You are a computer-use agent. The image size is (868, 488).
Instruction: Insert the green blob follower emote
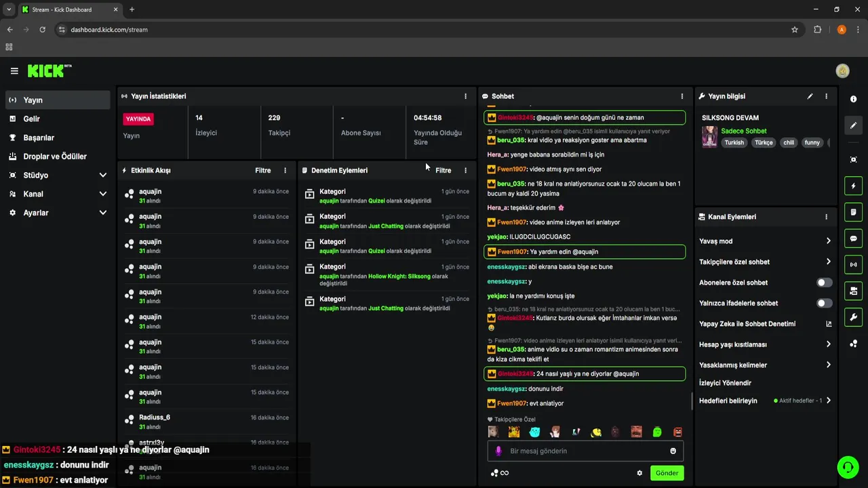[x=657, y=432]
